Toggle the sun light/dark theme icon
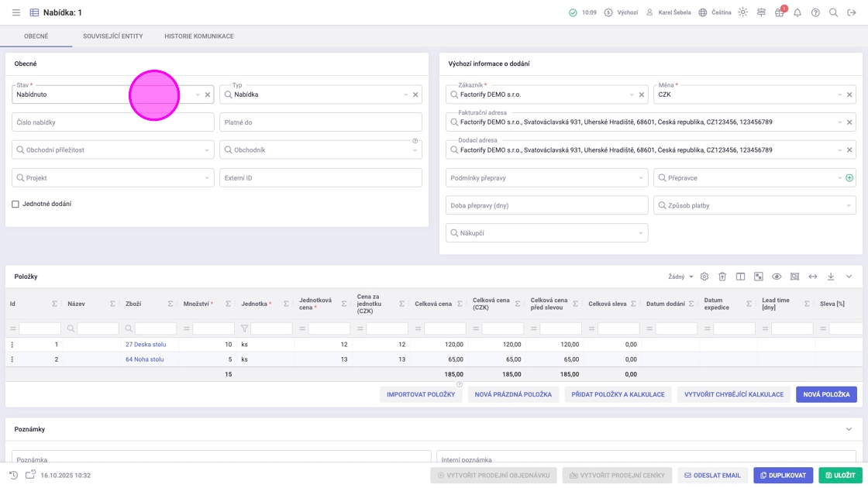868x488 pixels. click(x=742, y=12)
